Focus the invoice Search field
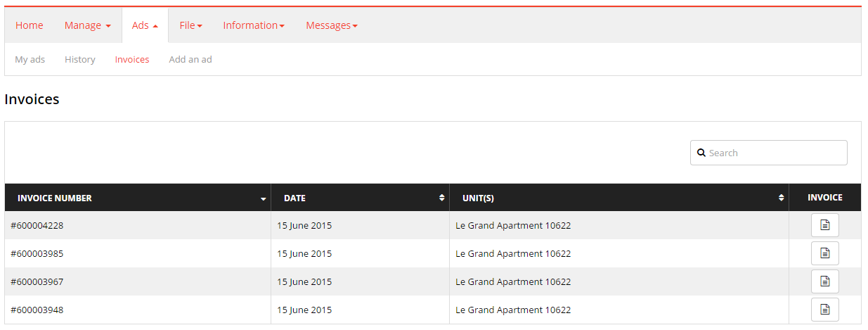868x330 pixels. [x=769, y=153]
